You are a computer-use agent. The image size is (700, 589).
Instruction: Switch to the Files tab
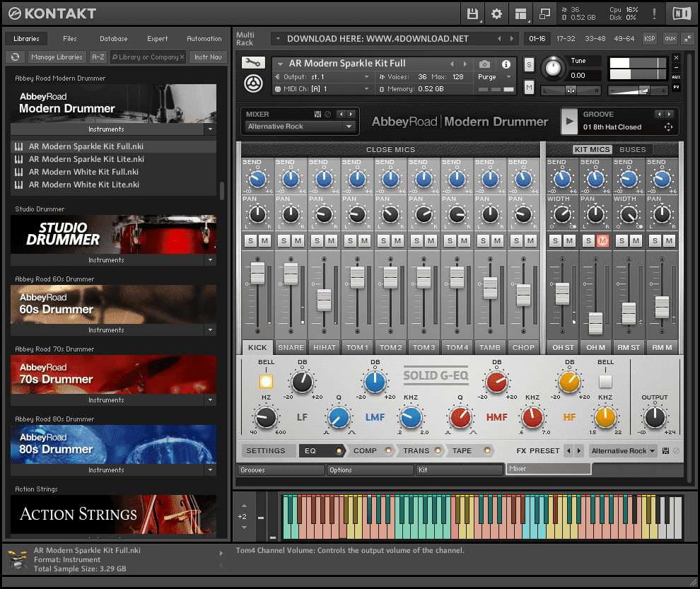70,39
